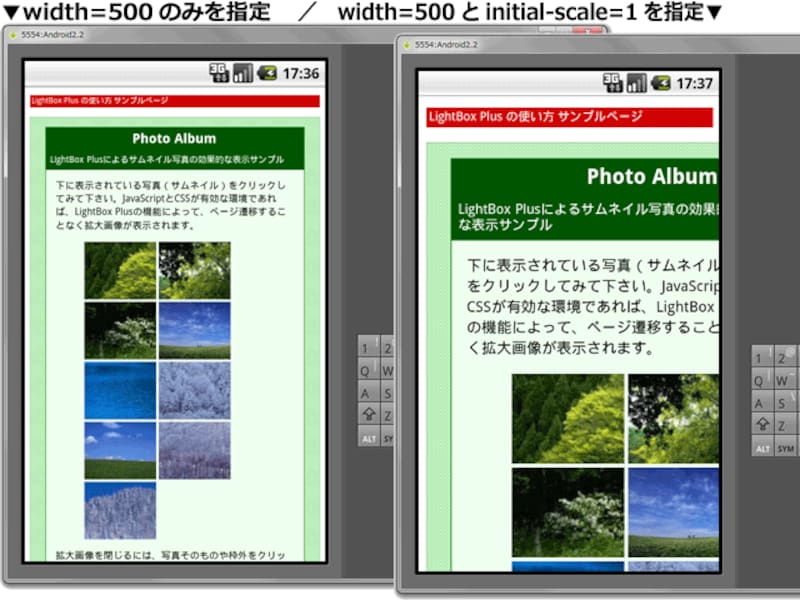Tap Shift arrow key on left emulator keyboard

coord(369,414)
